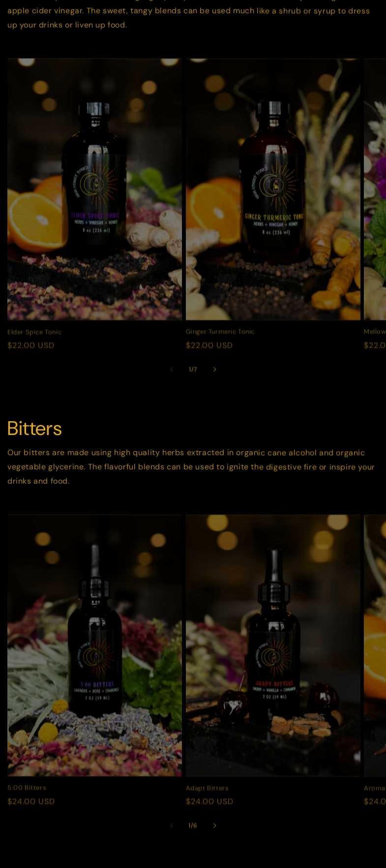This screenshot has width=386, height=868.
Task: Click previous arrow in bitters carousel
Action: [x=171, y=826]
